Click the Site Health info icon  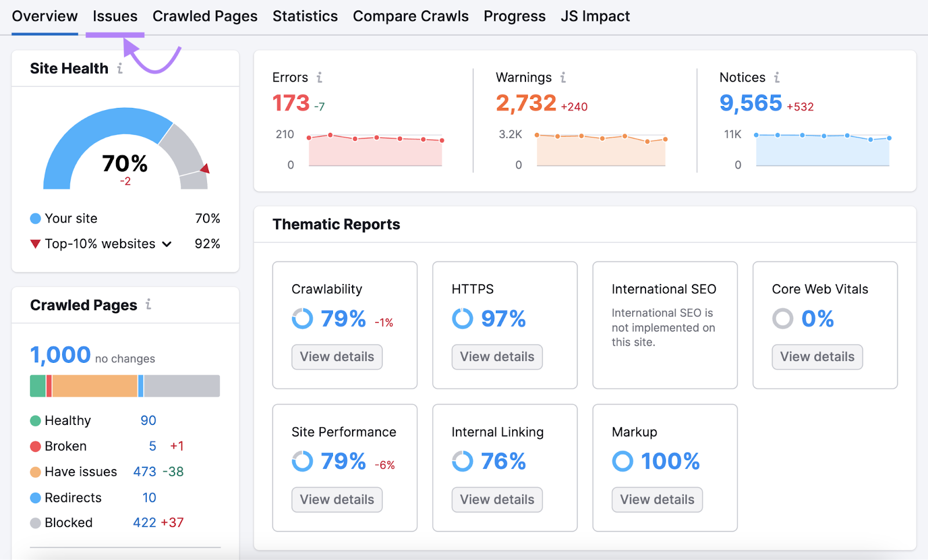121,68
